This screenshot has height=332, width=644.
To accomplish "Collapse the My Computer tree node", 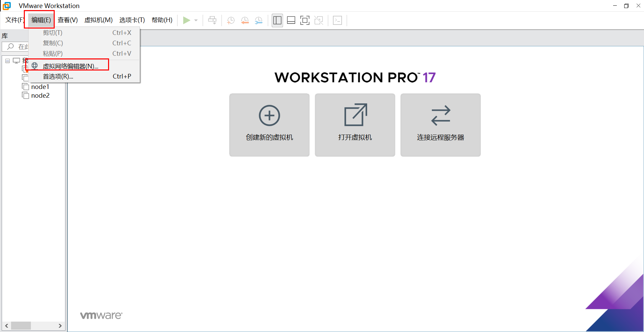I will 7,61.
